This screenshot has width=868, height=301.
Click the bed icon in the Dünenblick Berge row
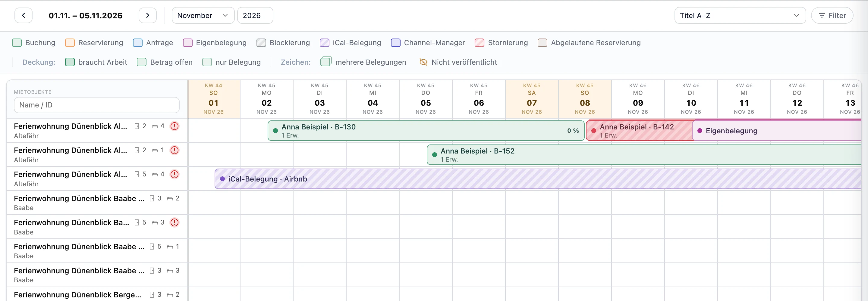tap(170, 295)
